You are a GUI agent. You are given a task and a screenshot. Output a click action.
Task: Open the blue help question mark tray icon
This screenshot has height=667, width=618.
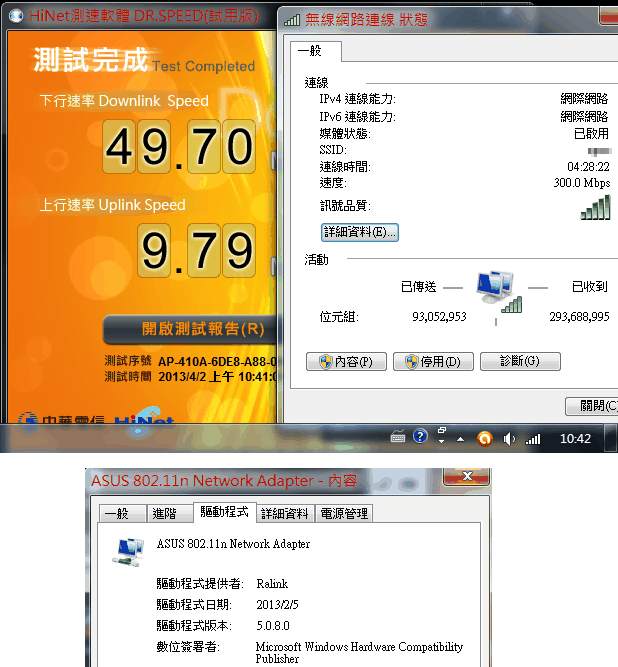coord(420,436)
